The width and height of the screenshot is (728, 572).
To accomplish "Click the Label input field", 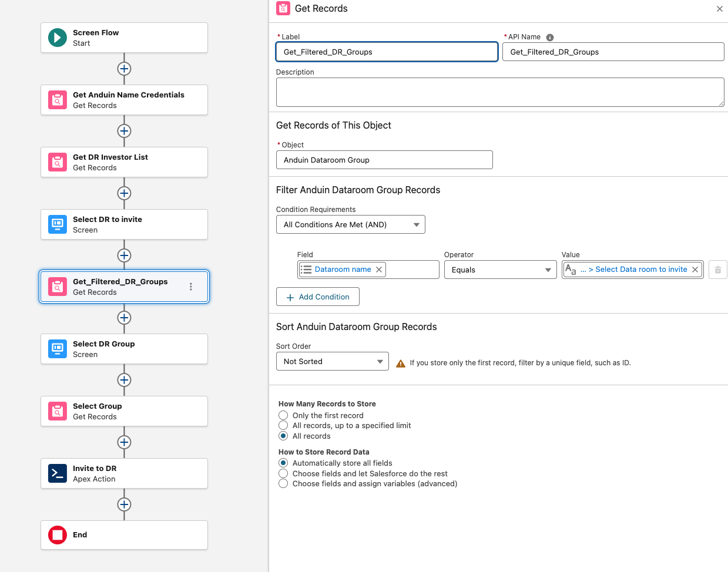I will point(387,52).
